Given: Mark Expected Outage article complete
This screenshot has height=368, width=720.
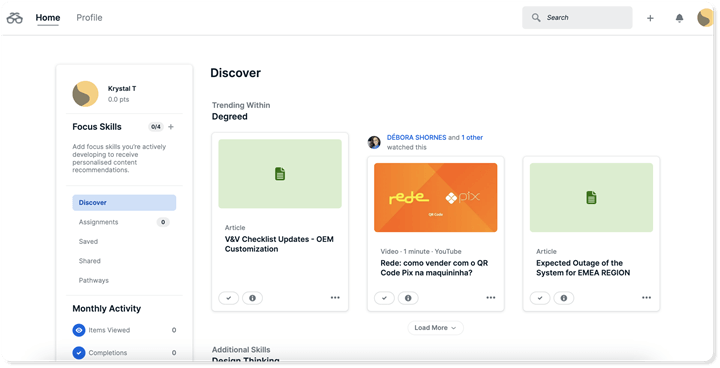Looking at the screenshot, I should tap(540, 298).
